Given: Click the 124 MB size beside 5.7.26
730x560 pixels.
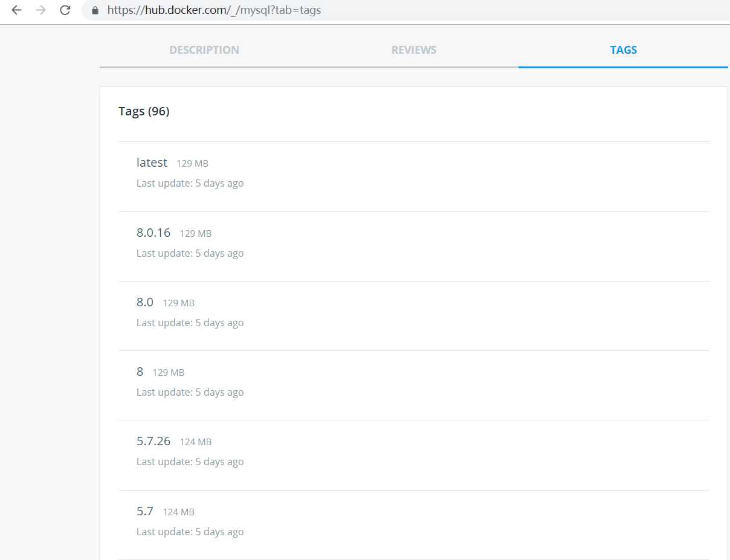Looking at the screenshot, I should point(195,442).
